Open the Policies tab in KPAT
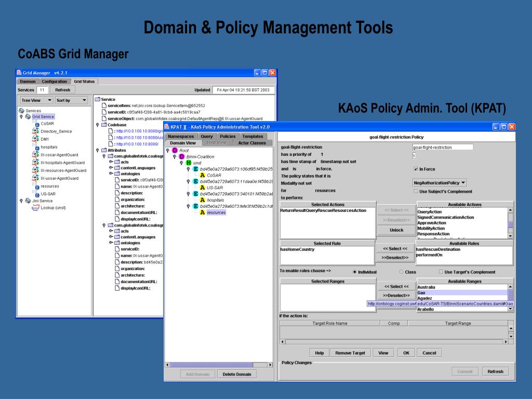 click(x=228, y=137)
